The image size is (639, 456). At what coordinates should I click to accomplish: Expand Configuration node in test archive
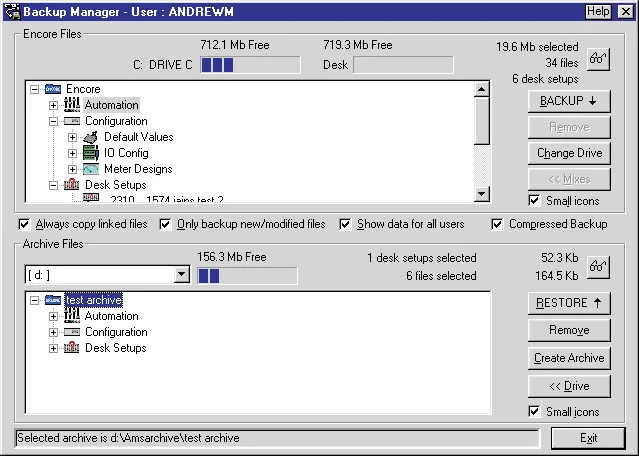click(x=53, y=332)
